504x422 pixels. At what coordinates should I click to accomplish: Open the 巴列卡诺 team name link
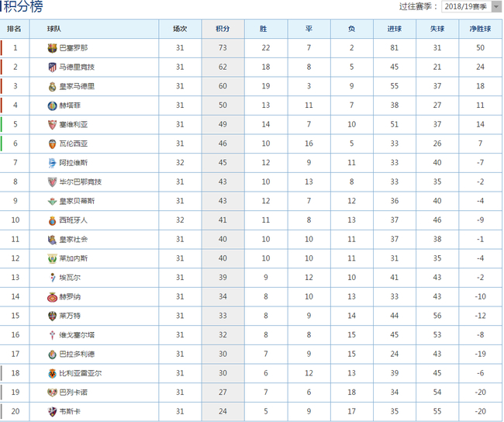(x=73, y=393)
